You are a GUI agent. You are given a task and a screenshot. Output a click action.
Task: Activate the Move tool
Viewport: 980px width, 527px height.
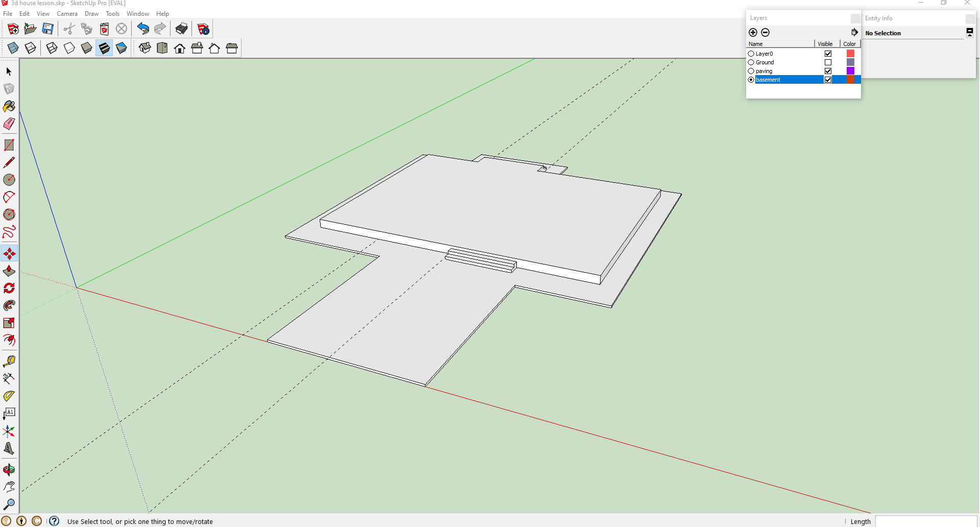(9, 253)
